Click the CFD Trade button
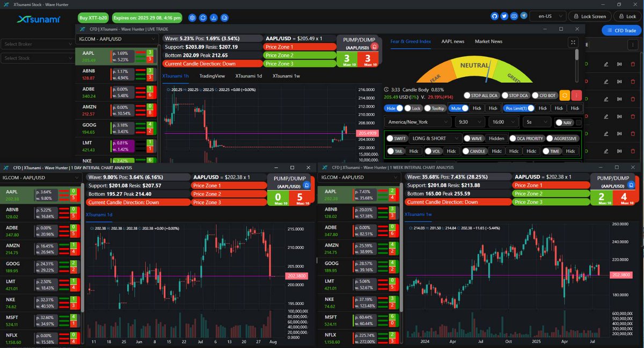The width and height of the screenshot is (644, 348). [x=621, y=31]
